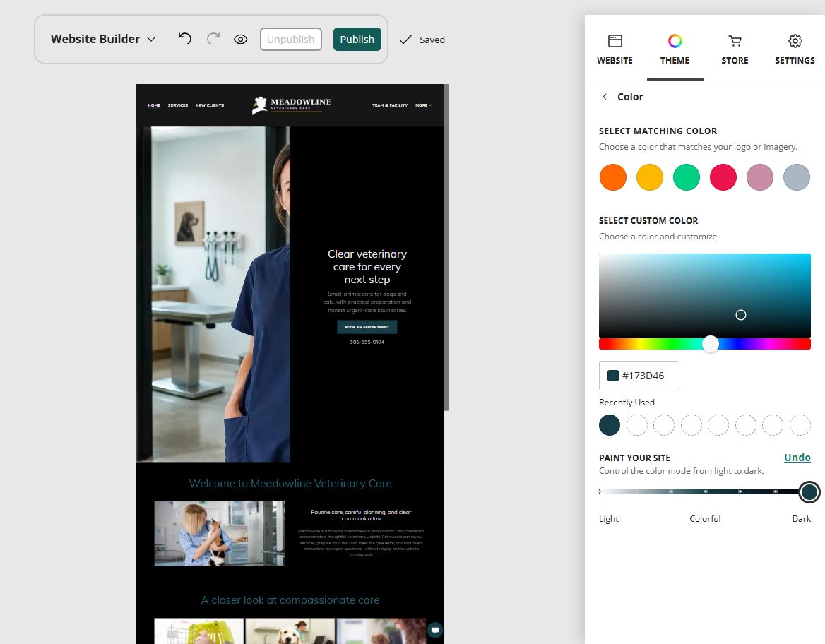
Task: Switch to the WEBSITE tab
Action: [615, 50]
